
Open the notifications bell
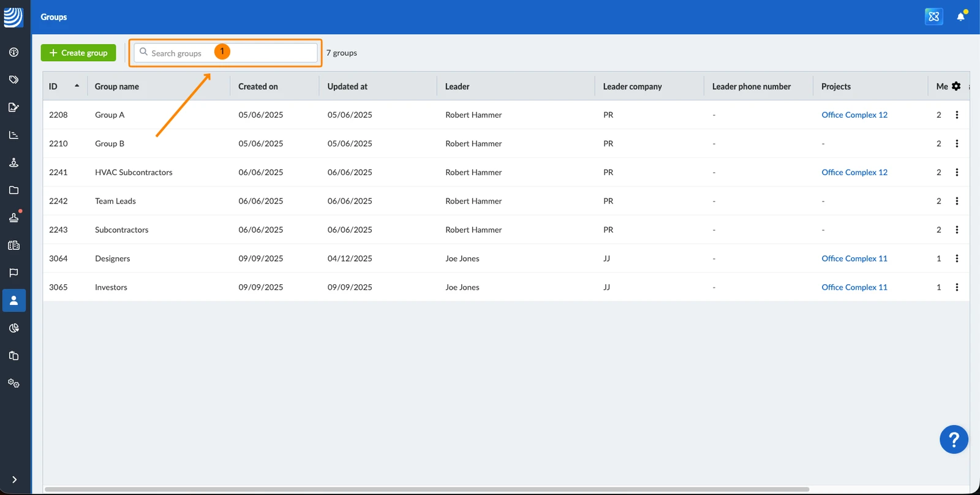[x=961, y=17]
